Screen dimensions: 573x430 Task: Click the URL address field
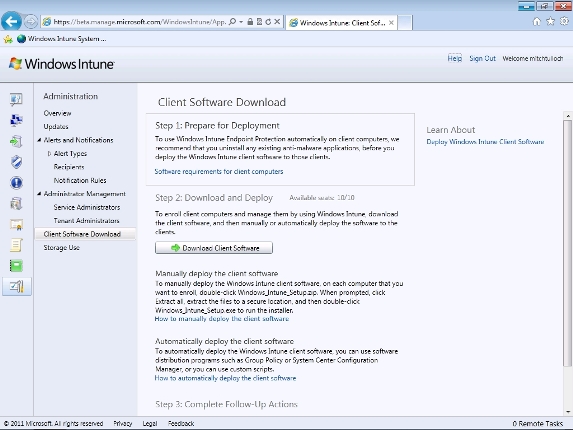pos(140,22)
